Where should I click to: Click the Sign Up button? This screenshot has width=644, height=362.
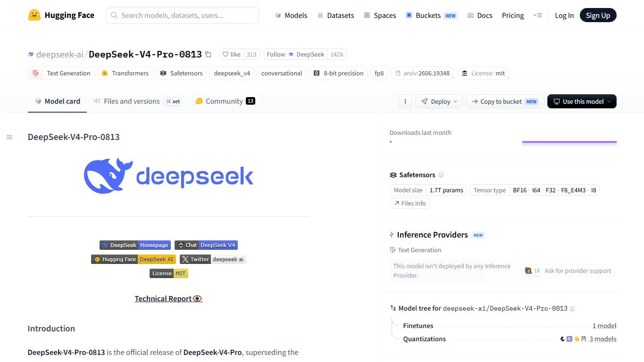pos(598,15)
